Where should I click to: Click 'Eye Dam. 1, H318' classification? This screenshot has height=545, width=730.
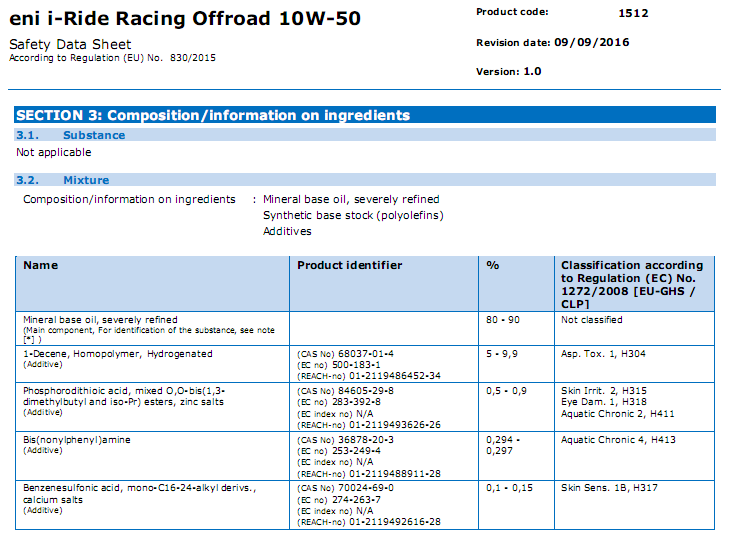click(604, 402)
